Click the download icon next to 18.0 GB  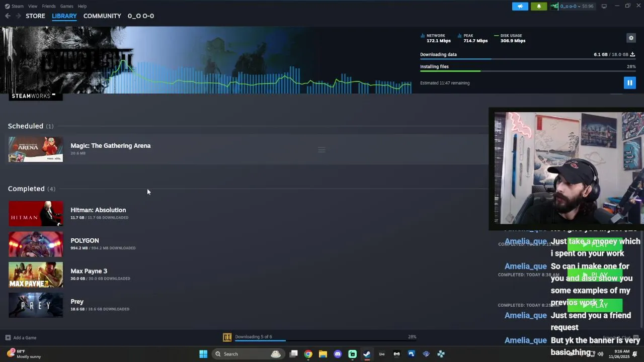click(x=632, y=54)
